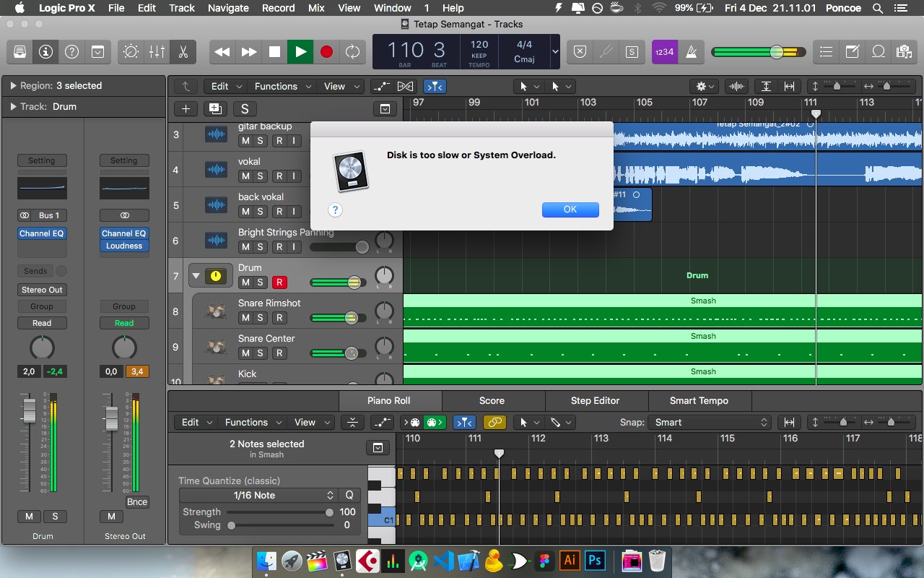This screenshot has height=578, width=924.
Task: Mute the vokal track
Action: coord(245,176)
